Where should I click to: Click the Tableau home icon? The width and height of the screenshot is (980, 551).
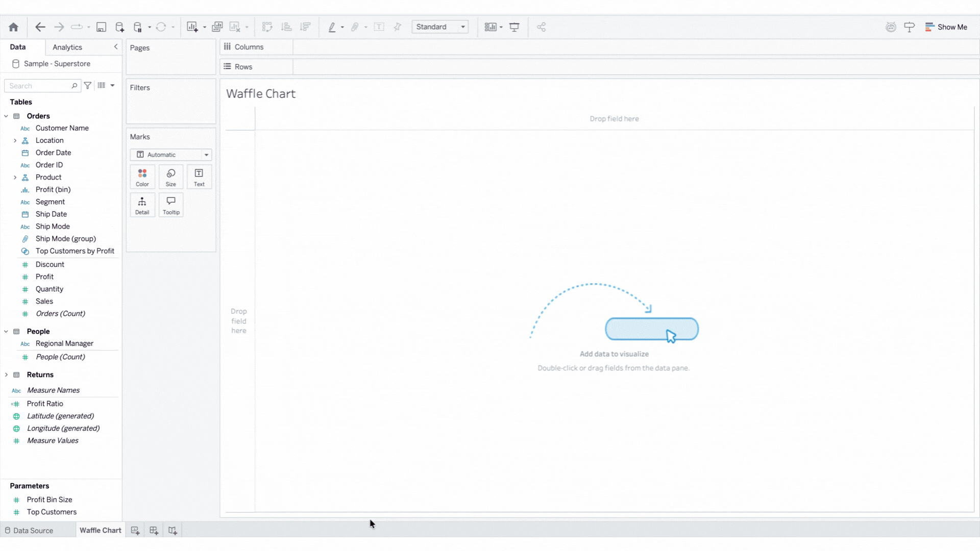click(x=14, y=27)
